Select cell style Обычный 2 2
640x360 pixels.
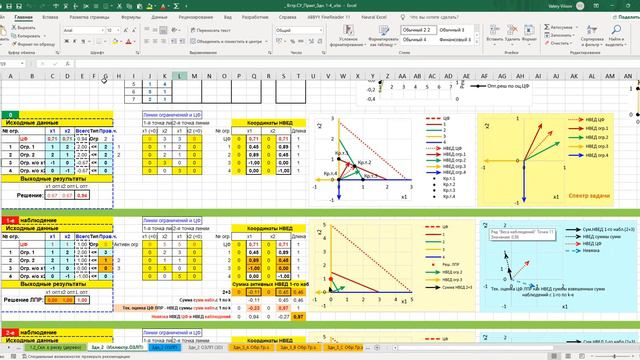pos(418,30)
